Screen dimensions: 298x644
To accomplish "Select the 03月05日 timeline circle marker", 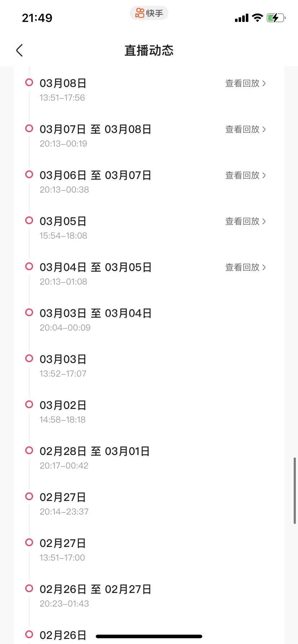I will tap(29, 220).
